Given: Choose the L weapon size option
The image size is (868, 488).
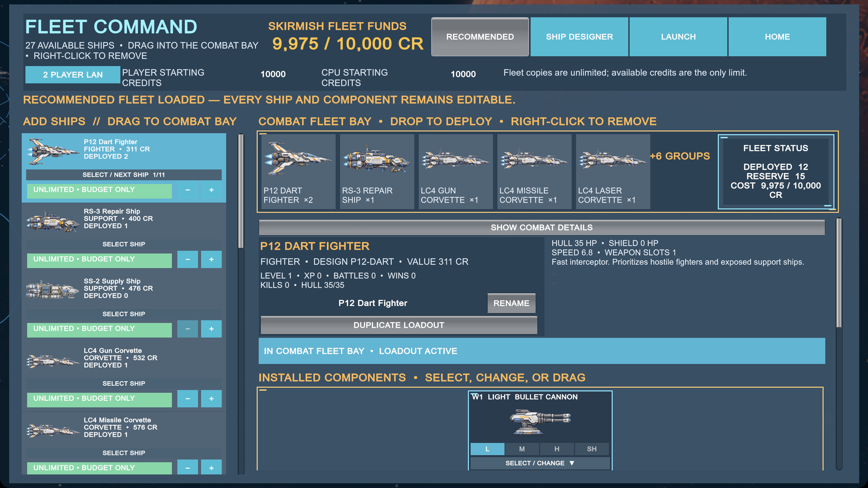Looking at the screenshot, I should pyautogui.click(x=487, y=449).
